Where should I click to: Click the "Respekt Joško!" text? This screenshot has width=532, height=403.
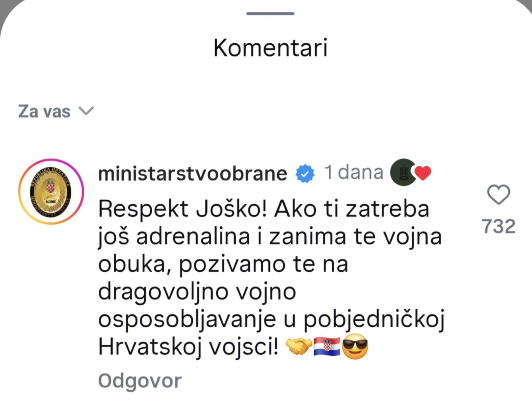click(183, 209)
